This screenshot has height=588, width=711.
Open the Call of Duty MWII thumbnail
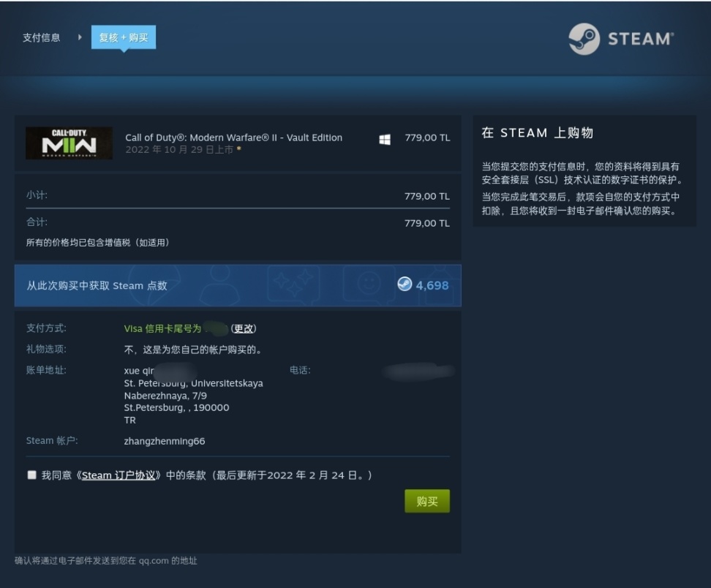tap(69, 143)
